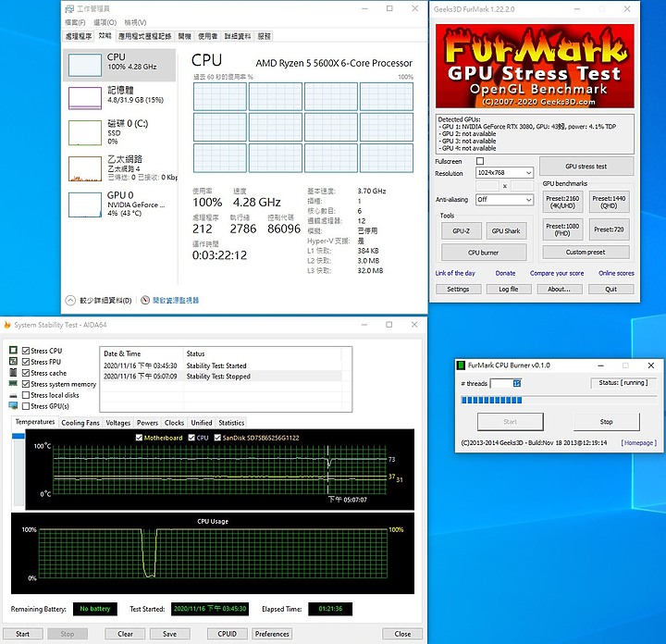The height and width of the screenshot is (644, 666).
Task: Switch to the Unified tab
Action: click(202, 423)
